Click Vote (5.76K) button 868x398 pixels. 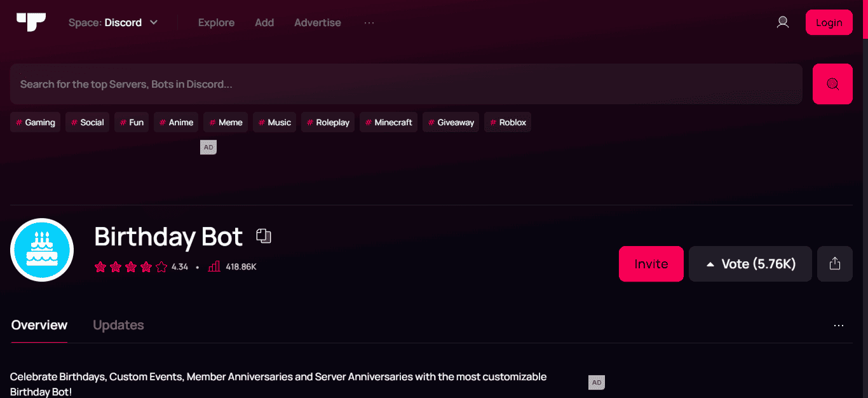coord(750,264)
